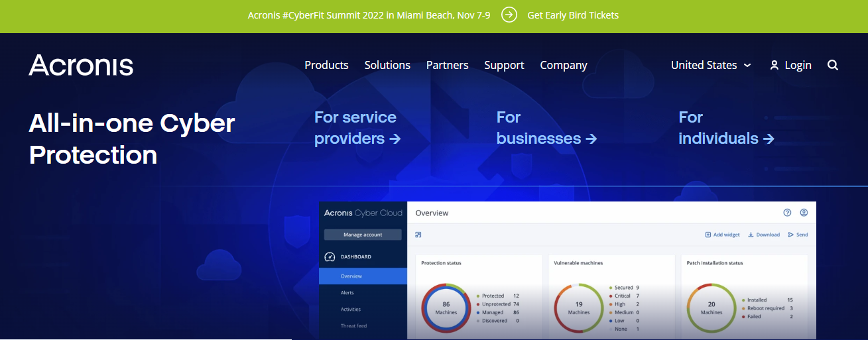This screenshot has width=868, height=340.
Task: Expand the United States region selector
Action: pos(711,65)
